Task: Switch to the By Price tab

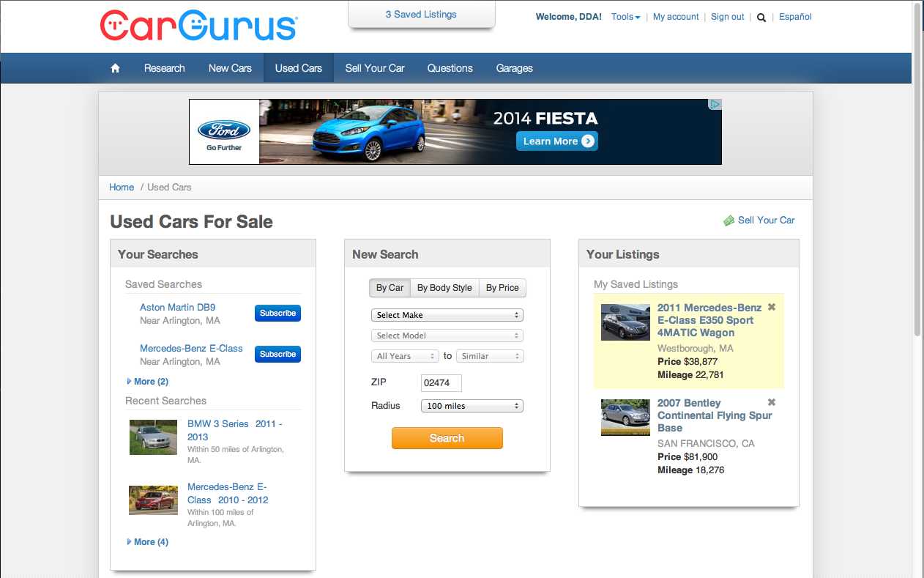Action: point(502,288)
